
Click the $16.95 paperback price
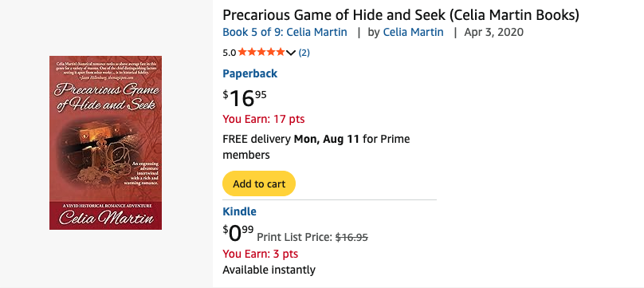coord(245,98)
